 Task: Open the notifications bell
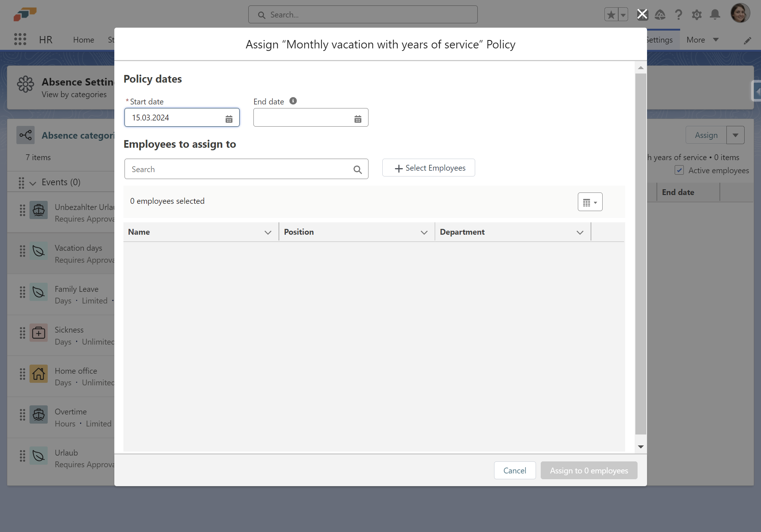(x=715, y=15)
